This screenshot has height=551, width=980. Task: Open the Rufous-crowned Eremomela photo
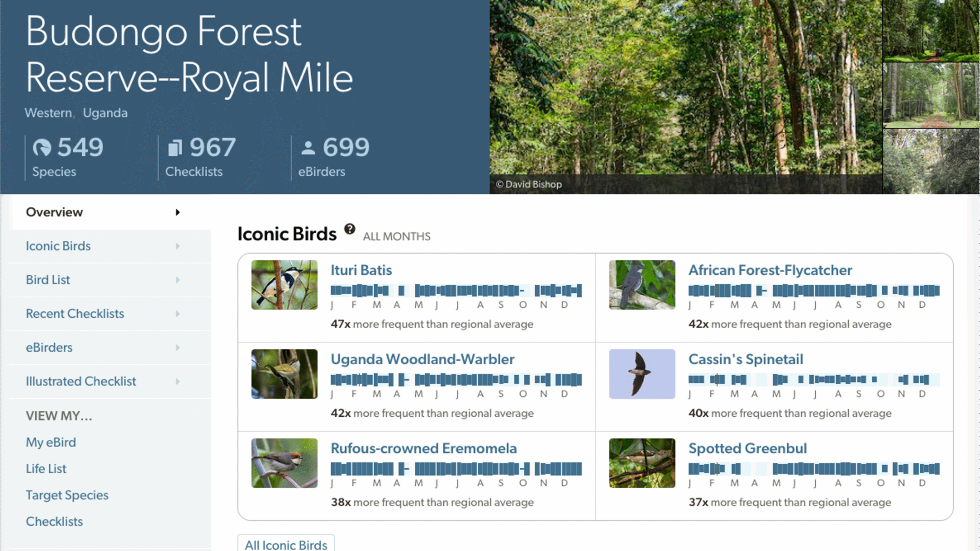[x=284, y=463]
